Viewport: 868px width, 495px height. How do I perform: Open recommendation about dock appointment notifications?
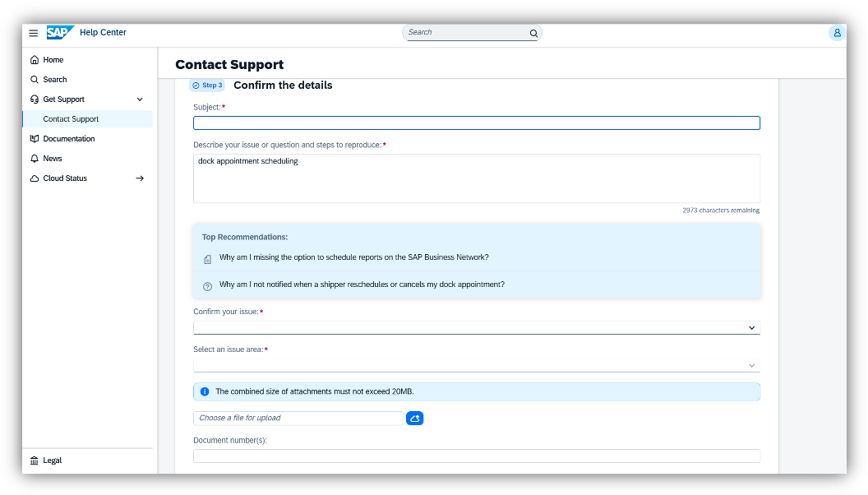click(362, 285)
